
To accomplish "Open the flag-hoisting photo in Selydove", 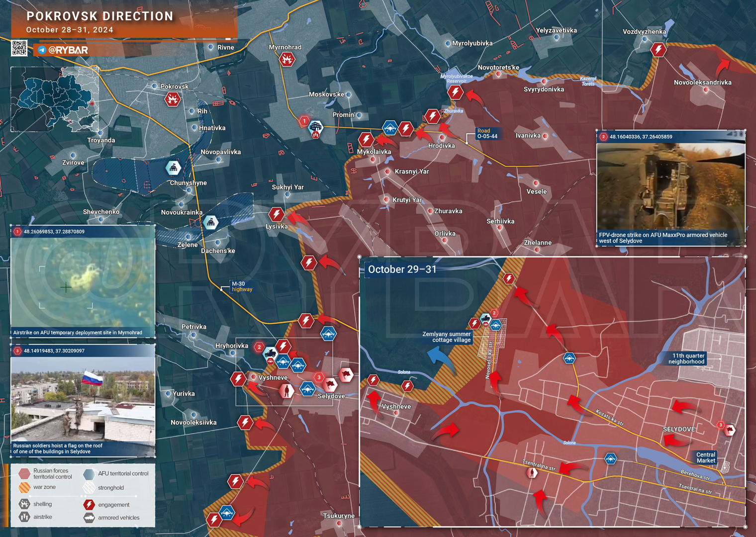I will pyautogui.click(x=83, y=401).
